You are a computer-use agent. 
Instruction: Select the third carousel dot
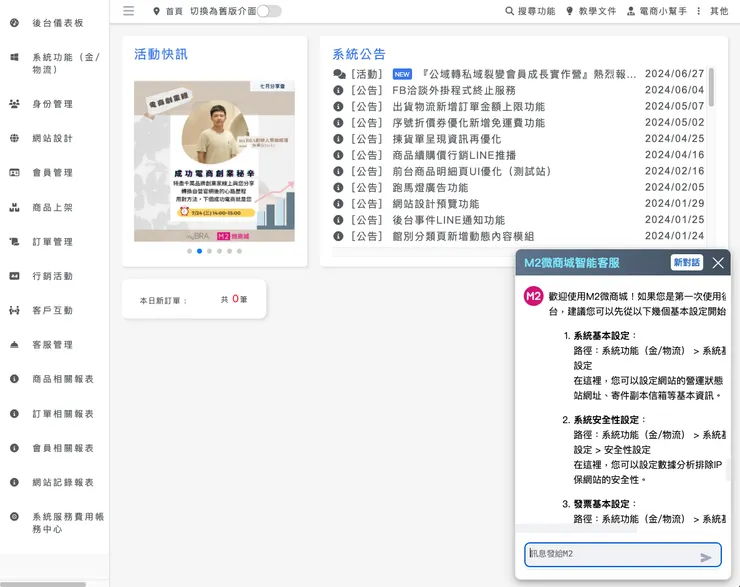(x=210, y=251)
